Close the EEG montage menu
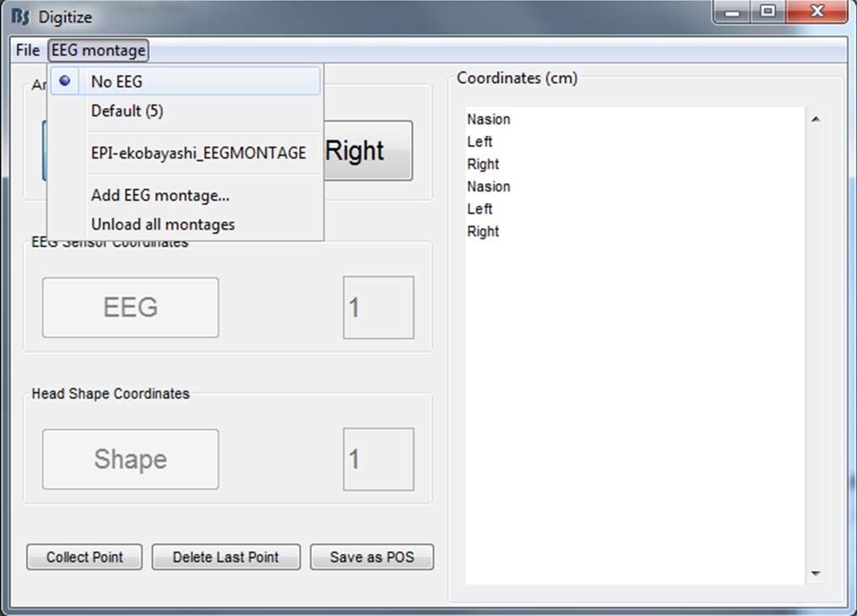The width and height of the screenshot is (857, 616). coord(98,51)
